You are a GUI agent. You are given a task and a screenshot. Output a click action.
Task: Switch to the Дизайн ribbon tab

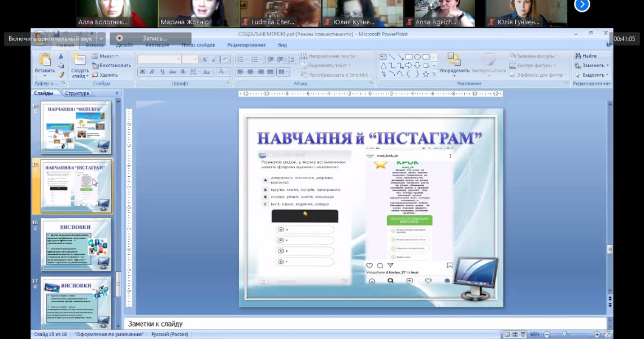(124, 45)
